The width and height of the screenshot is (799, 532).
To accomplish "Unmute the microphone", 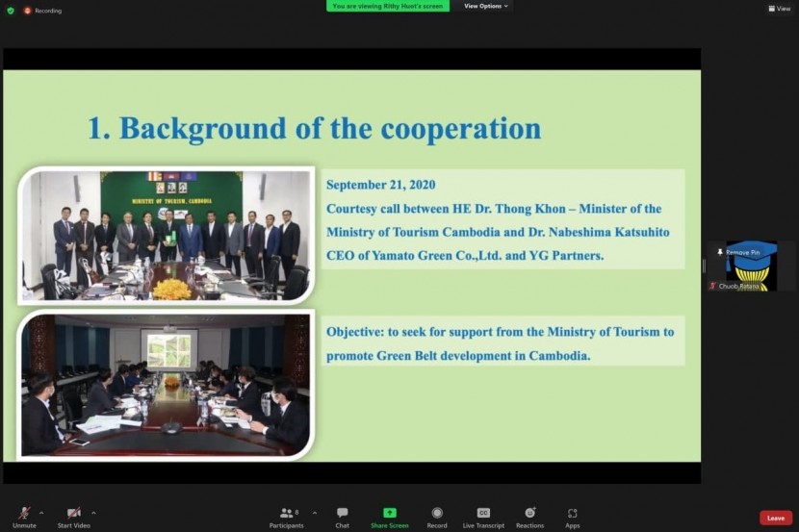I will click(x=24, y=514).
